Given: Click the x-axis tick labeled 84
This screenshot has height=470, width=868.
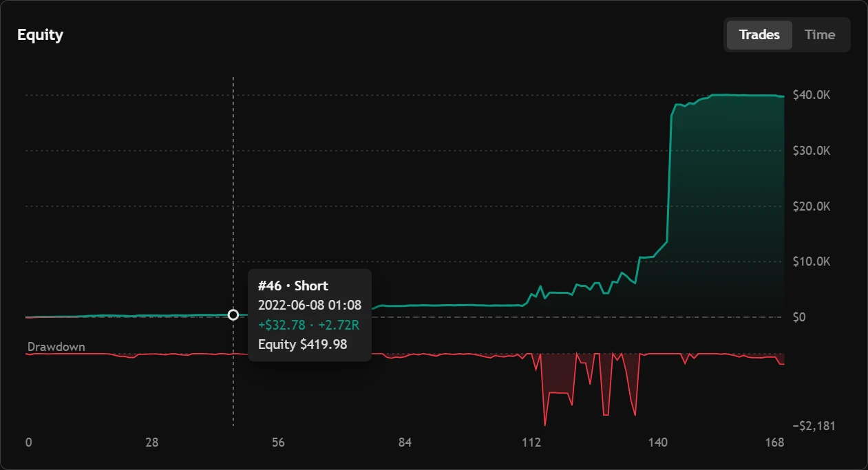Looking at the screenshot, I should pyautogui.click(x=405, y=442).
